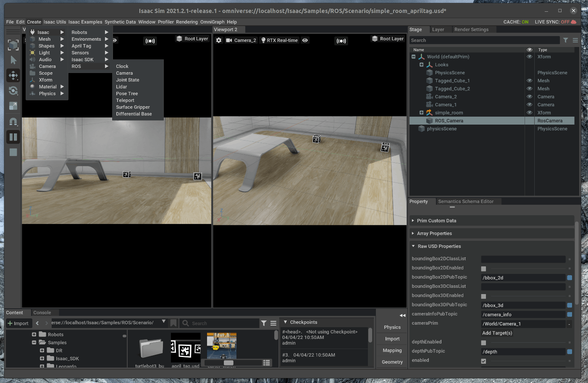This screenshot has width=588, height=383.
Task: Collapse the World (defaultPrim) tree node
Action: (x=414, y=57)
